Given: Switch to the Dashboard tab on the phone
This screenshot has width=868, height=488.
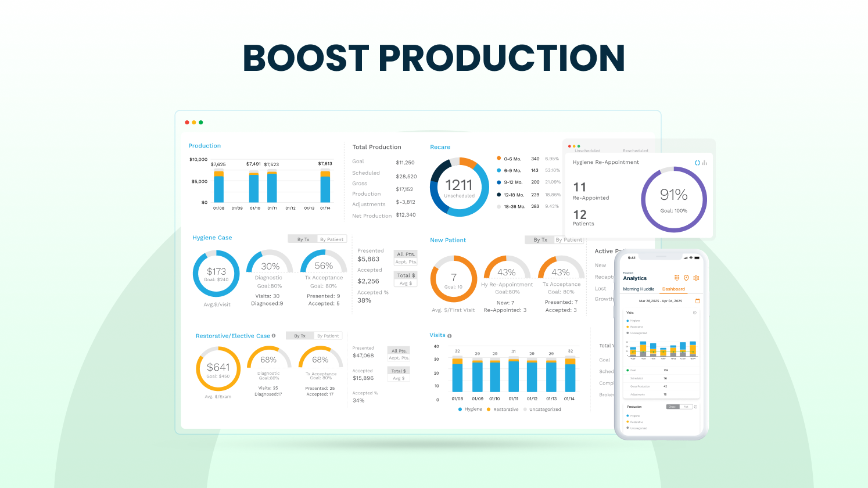Looking at the screenshot, I should 673,289.
